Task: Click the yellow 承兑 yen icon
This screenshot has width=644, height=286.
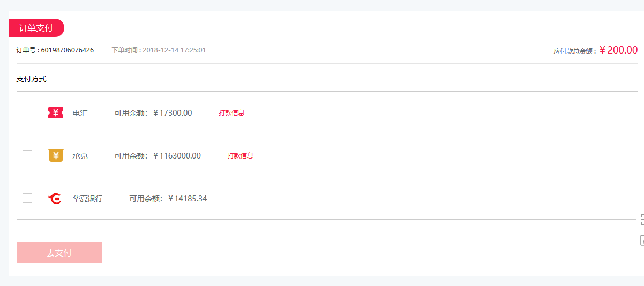Action: (x=56, y=155)
